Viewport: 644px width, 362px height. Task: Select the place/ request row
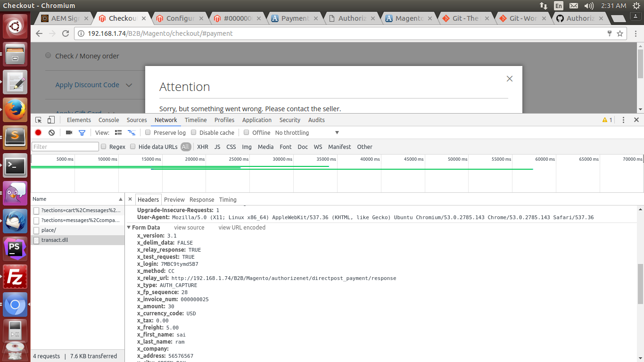click(78, 230)
